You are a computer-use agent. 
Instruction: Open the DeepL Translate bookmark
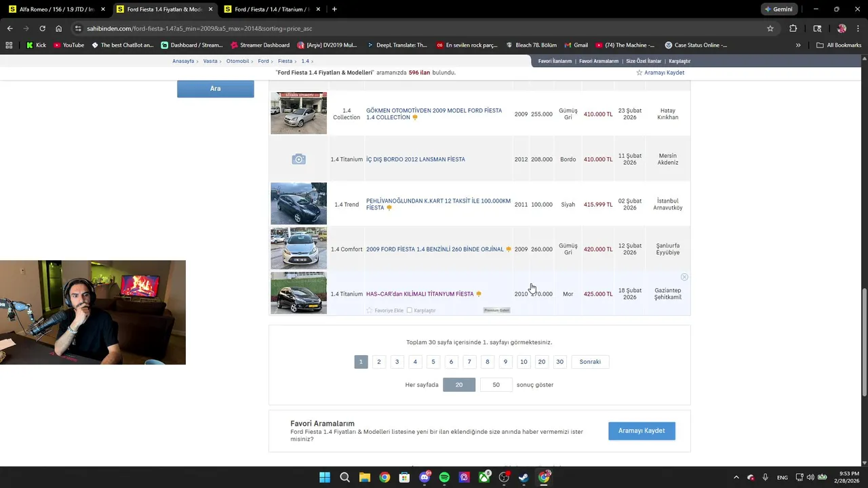(x=397, y=45)
